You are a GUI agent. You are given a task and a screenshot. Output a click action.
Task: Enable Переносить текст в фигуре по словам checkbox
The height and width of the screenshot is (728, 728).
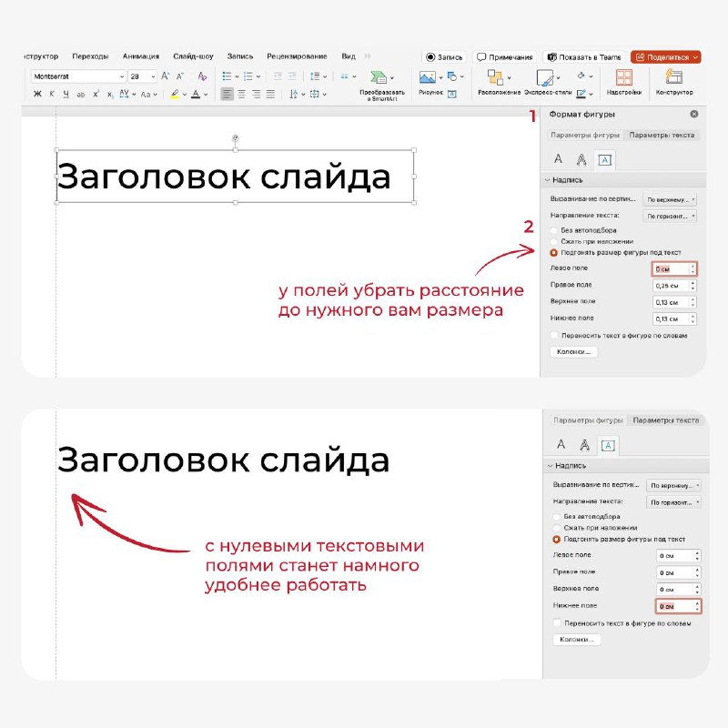coord(554,335)
